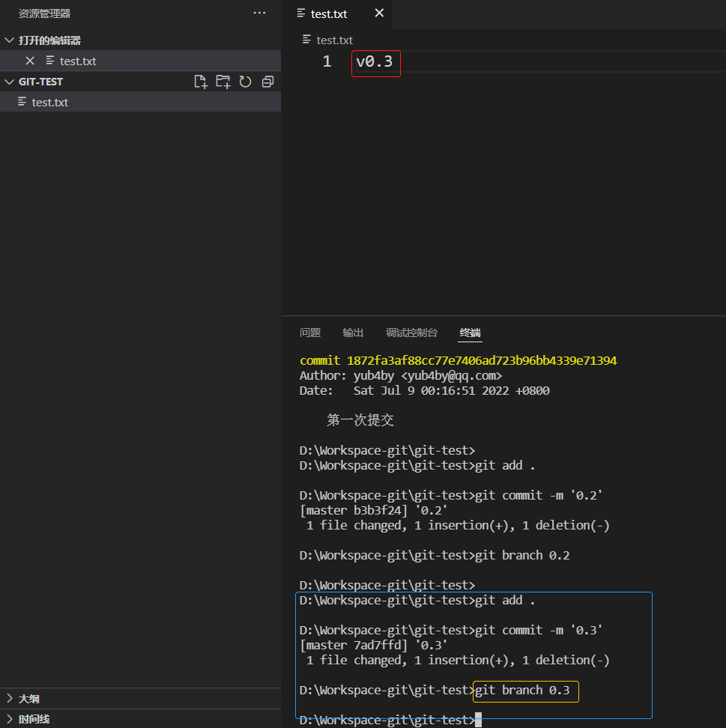
Task: Open the Debug Console (调试控制台) tab
Action: [411, 333]
